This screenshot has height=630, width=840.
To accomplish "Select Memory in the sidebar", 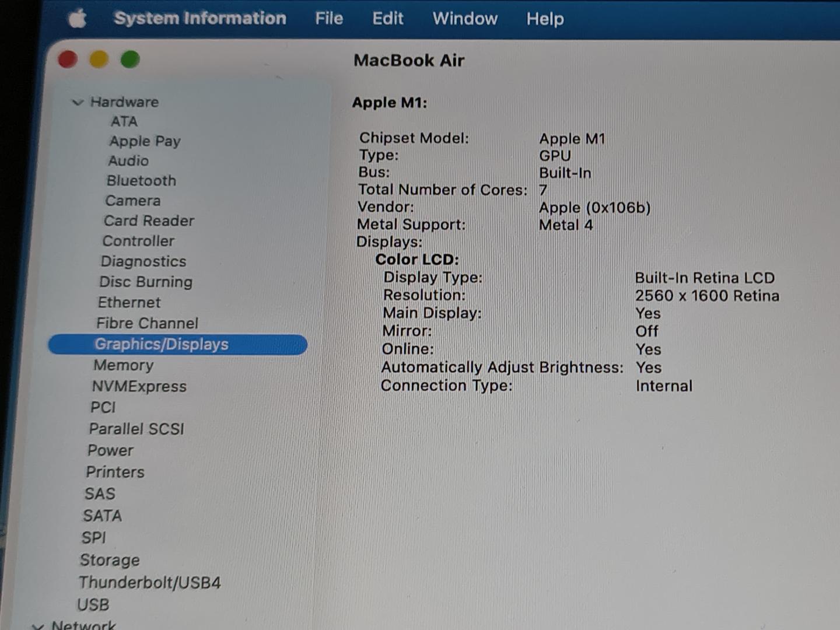I will [124, 365].
